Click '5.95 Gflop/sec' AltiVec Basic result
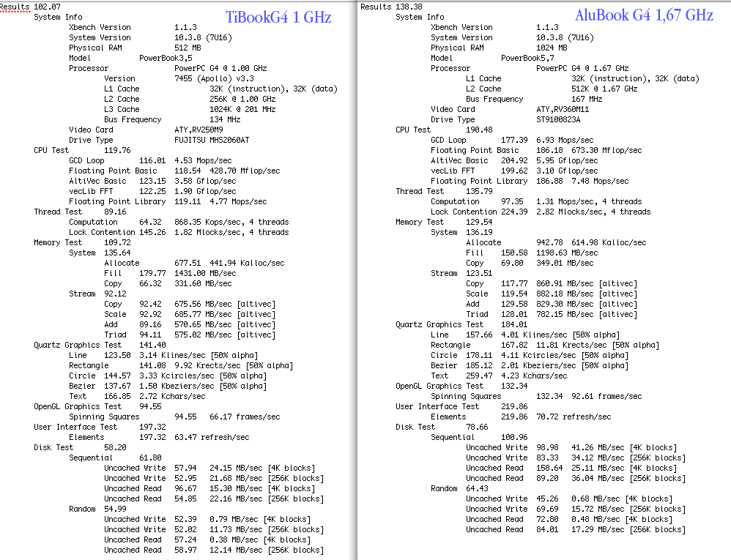 click(x=567, y=161)
